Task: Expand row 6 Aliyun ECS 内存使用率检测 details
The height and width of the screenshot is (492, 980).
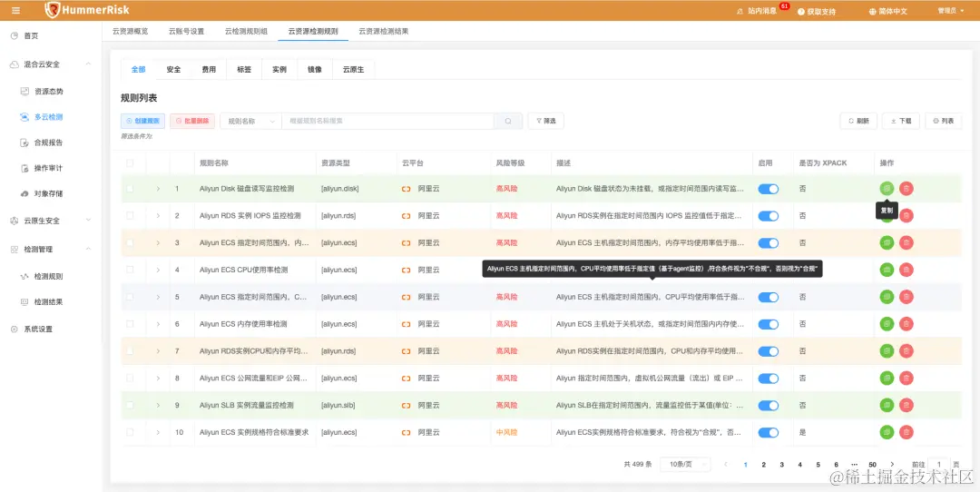Action: click(x=158, y=324)
